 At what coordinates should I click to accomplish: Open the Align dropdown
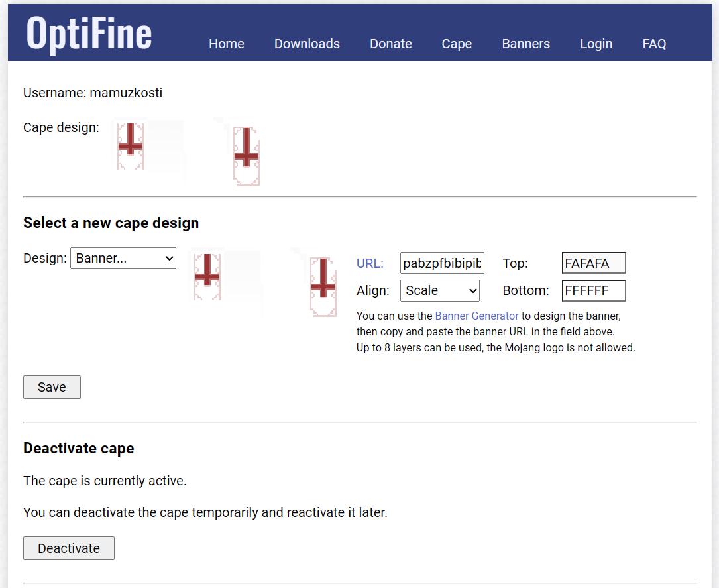(440, 290)
